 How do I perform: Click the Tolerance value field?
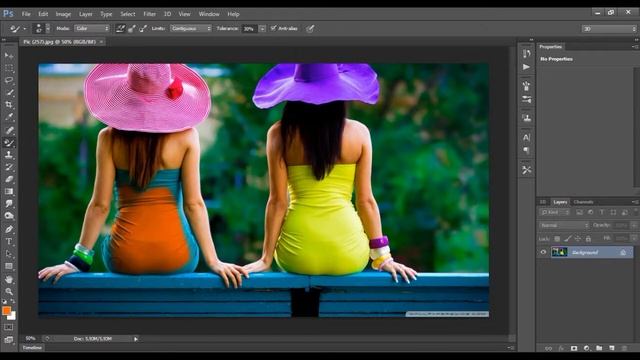coord(249,29)
